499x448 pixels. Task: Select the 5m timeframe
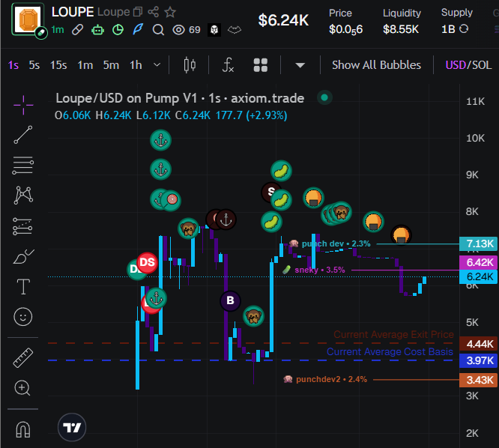(x=111, y=65)
